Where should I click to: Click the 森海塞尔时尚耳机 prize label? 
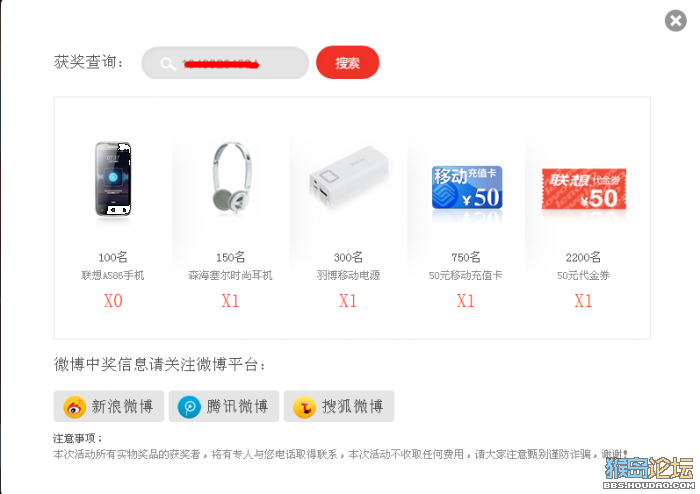[230, 275]
